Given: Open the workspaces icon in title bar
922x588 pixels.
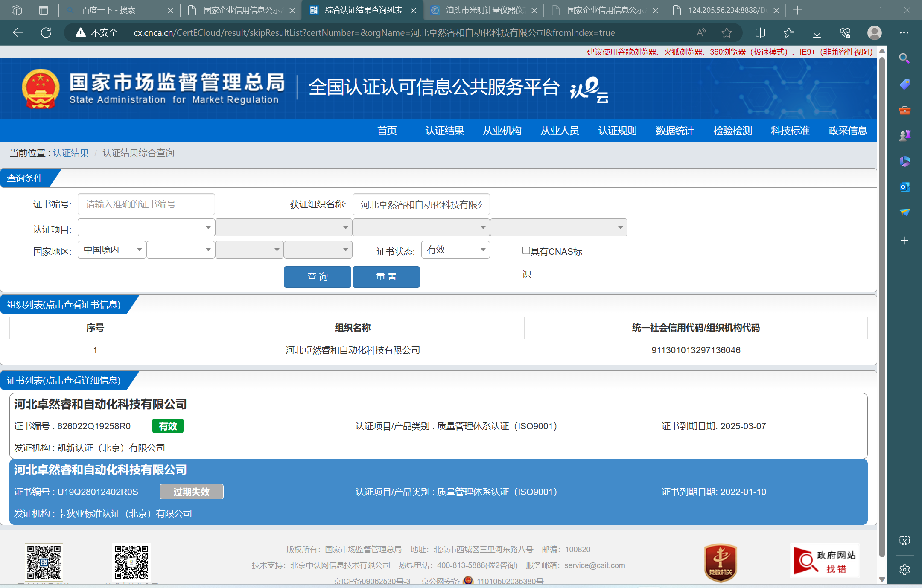Looking at the screenshot, I should [17, 10].
